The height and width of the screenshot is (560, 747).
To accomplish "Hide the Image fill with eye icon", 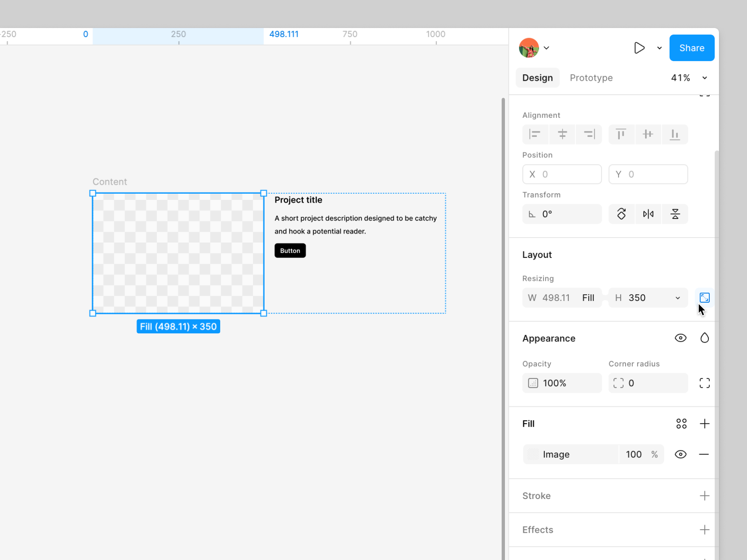I will (x=680, y=454).
